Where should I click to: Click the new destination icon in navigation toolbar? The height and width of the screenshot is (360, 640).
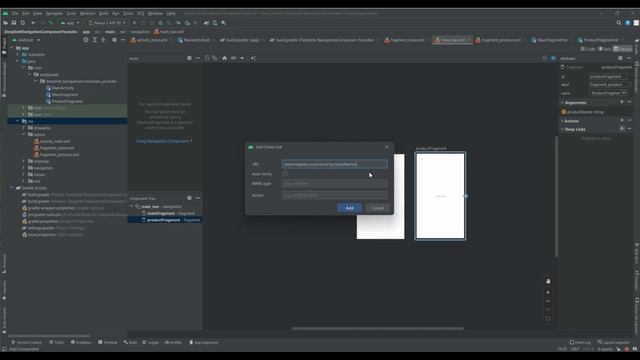[x=207, y=58]
